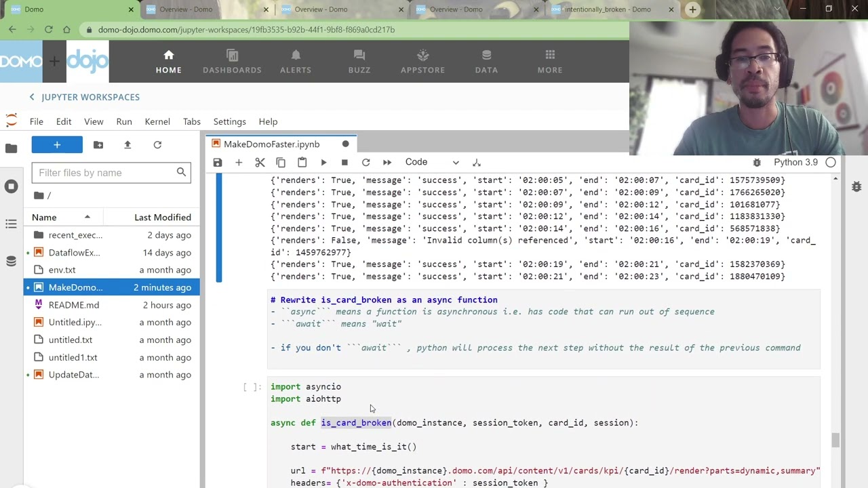Open render with JupyterLab icon in toolbar
The height and width of the screenshot is (488, 868).
(477, 163)
